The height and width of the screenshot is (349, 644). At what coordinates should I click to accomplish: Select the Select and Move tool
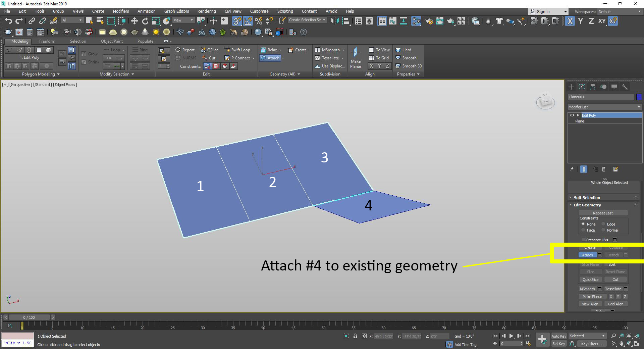coord(135,21)
